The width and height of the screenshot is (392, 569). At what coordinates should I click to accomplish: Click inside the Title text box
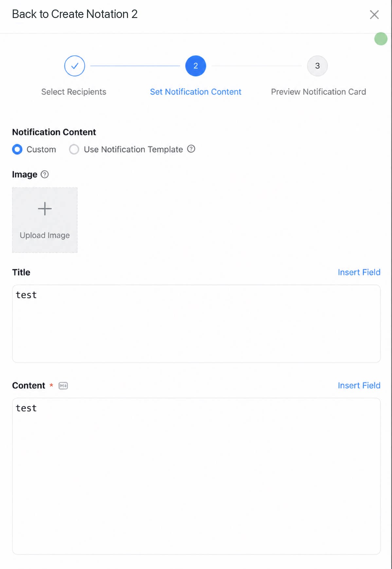coord(196,324)
